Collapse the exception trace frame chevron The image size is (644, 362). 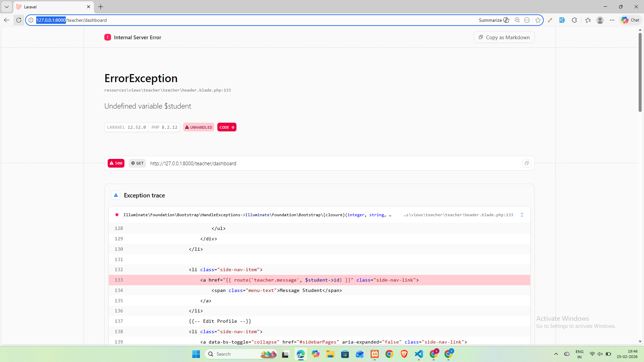(x=522, y=215)
